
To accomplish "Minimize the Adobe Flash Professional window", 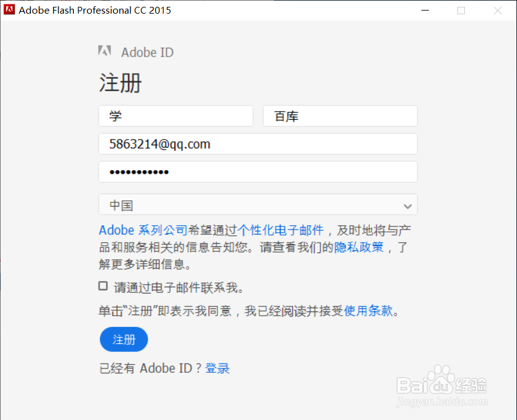I will (425, 10).
